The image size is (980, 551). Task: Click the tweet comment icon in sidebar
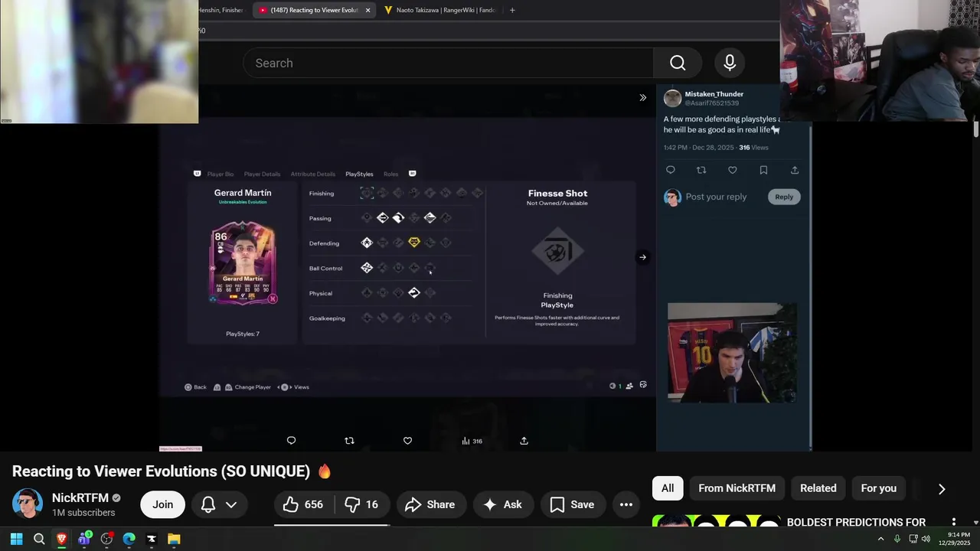(671, 170)
